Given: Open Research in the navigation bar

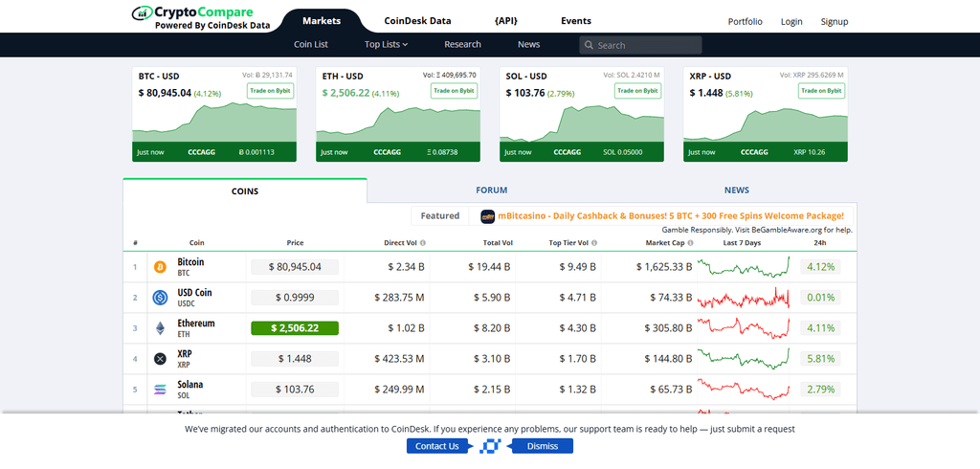Looking at the screenshot, I should click(462, 44).
